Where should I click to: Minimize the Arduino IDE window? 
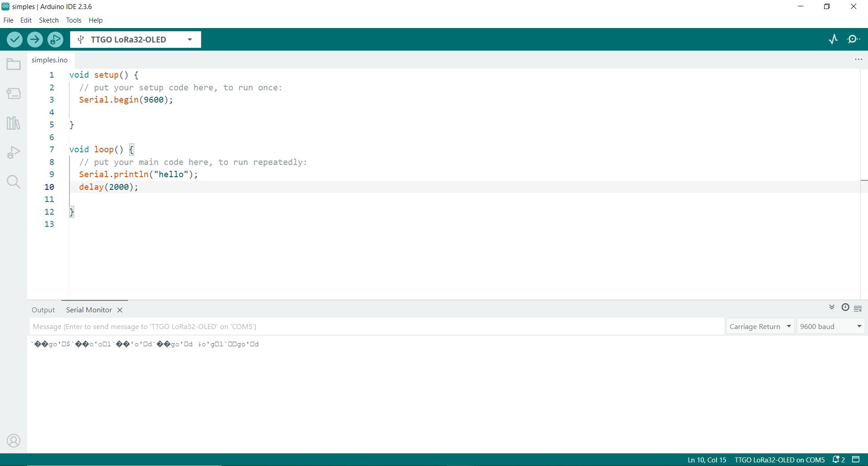[x=801, y=7]
